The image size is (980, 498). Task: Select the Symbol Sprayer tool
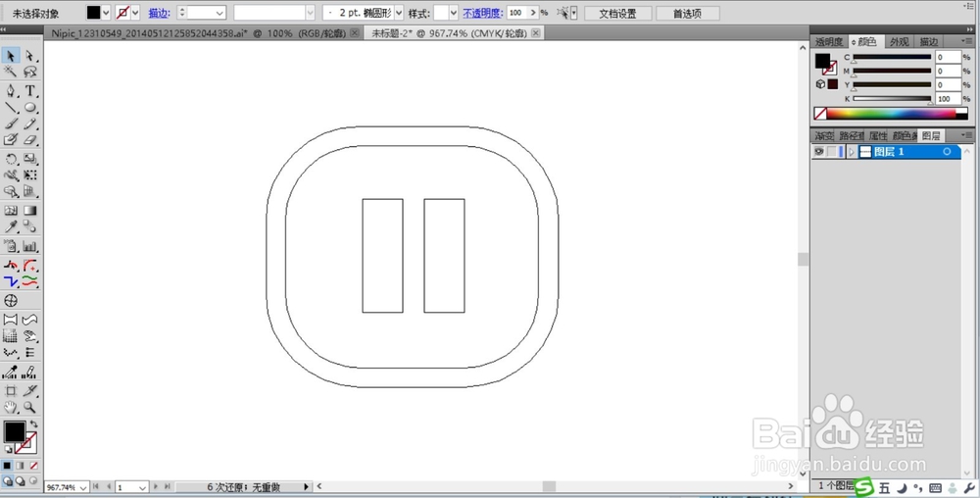point(11,246)
